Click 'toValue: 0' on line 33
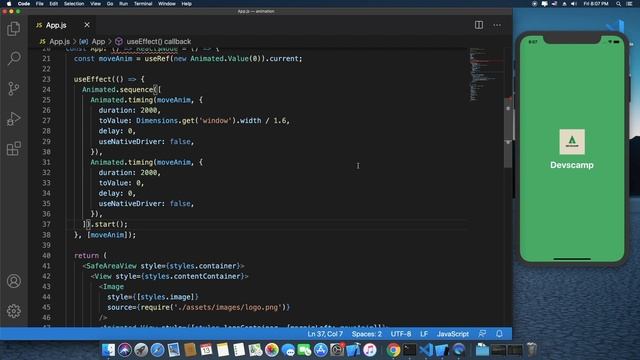Image resolution: width=640 pixels, height=360 pixels. coord(120,183)
